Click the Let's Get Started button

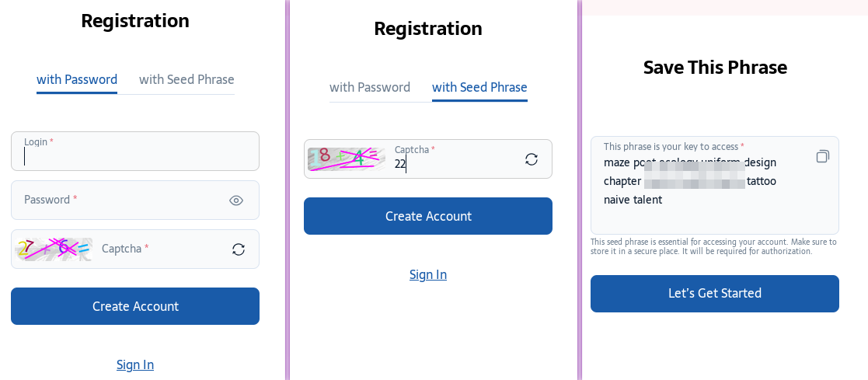(x=715, y=294)
